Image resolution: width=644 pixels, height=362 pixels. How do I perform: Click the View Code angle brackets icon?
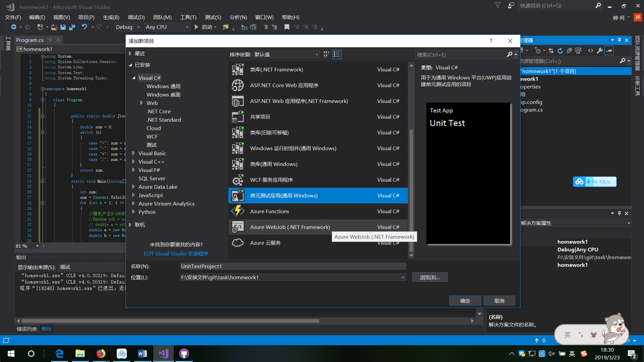pyautogui.click(x=591, y=51)
